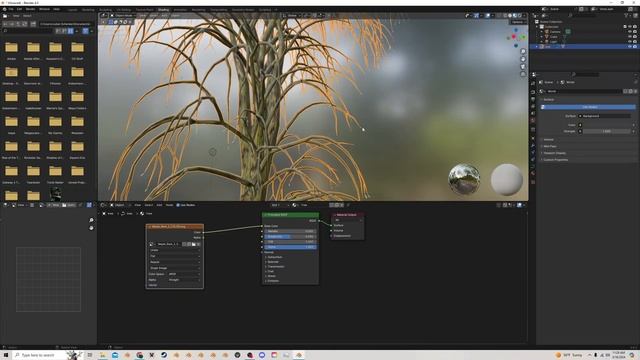Open the Object Mode dropdown in viewport header
The height and width of the screenshot is (360, 640).
pos(122,16)
